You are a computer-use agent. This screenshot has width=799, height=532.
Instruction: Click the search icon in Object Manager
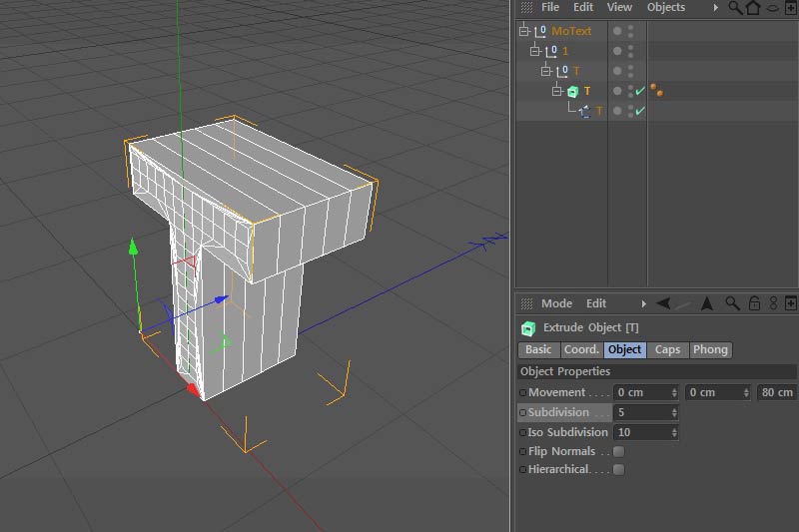(735, 7)
